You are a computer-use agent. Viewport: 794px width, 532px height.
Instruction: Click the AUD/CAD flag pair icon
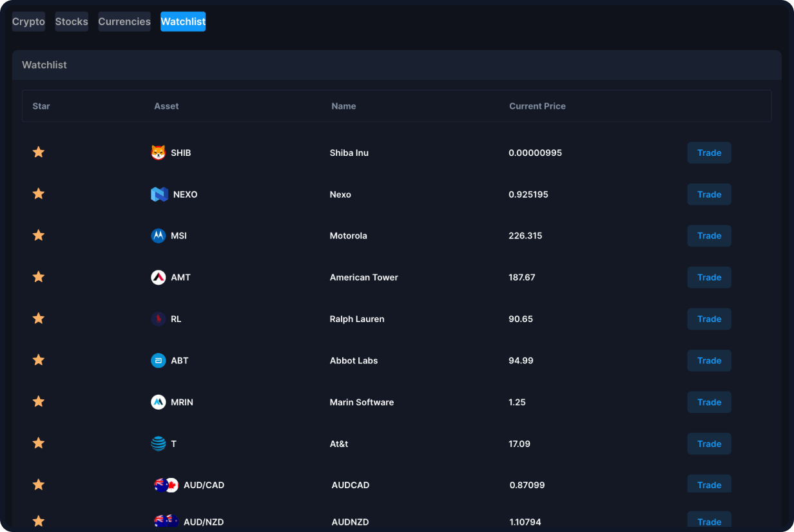click(166, 485)
